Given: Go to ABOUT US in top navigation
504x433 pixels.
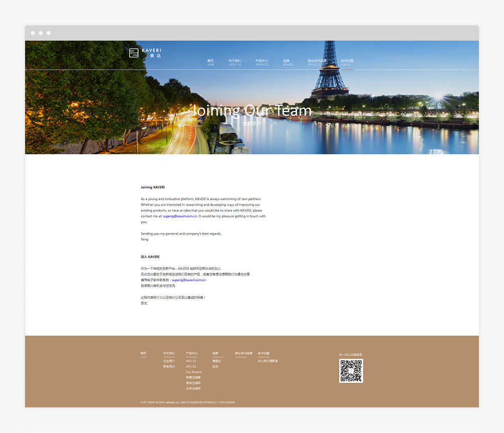Looking at the screenshot, I should pos(234,62).
